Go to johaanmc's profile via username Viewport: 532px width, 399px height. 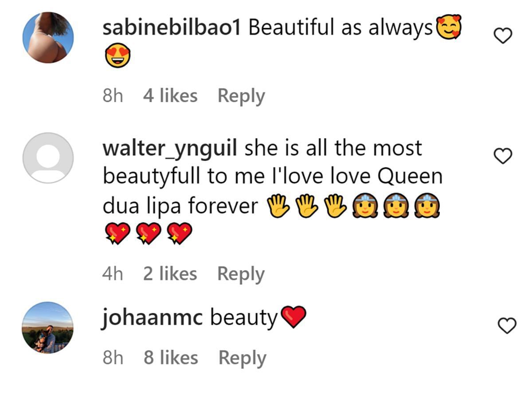(x=153, y=317)
